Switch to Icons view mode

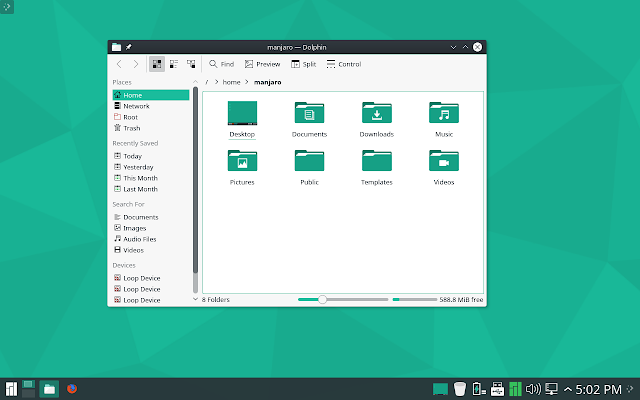tap(157, 64)
